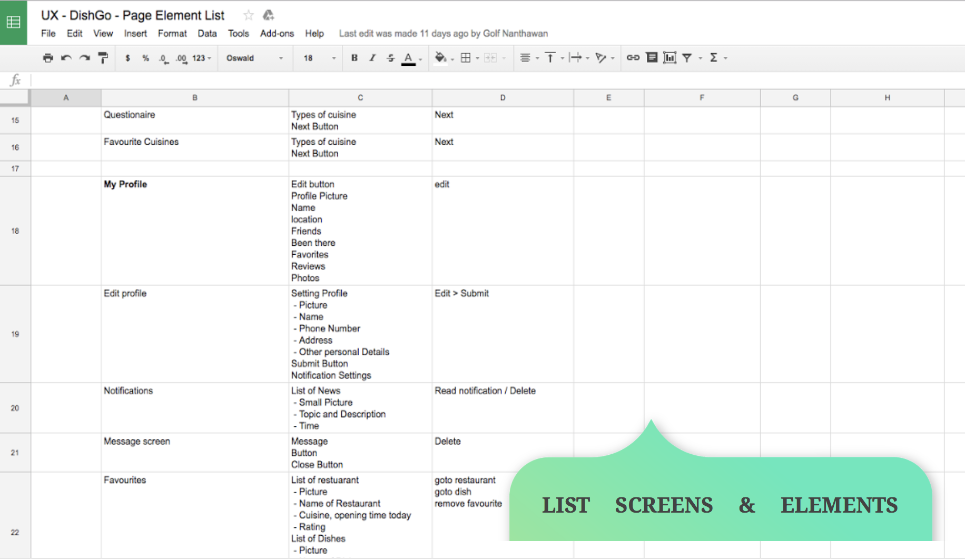965x560 pixels.
Task: Select column C header
Action: pos(360,98)
